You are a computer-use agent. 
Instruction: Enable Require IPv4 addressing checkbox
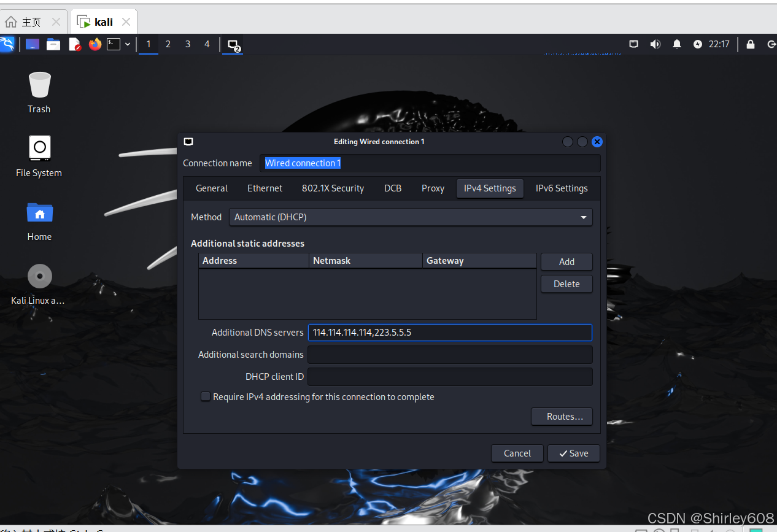coord(206,397)
